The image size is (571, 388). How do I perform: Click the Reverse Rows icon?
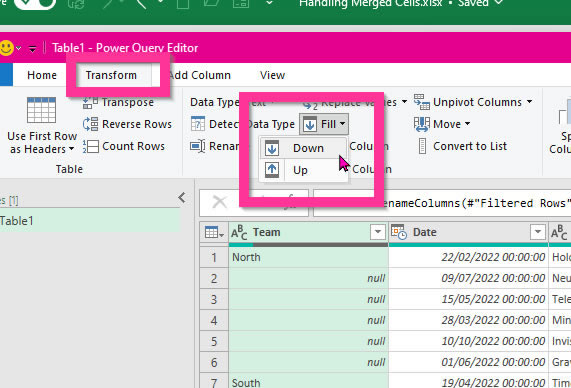coord(90,124)
